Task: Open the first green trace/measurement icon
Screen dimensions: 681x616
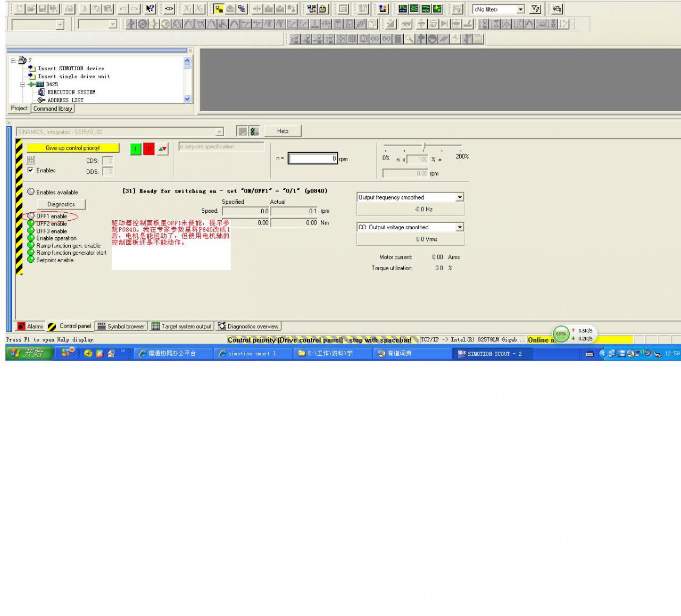Action: (403, 9)
